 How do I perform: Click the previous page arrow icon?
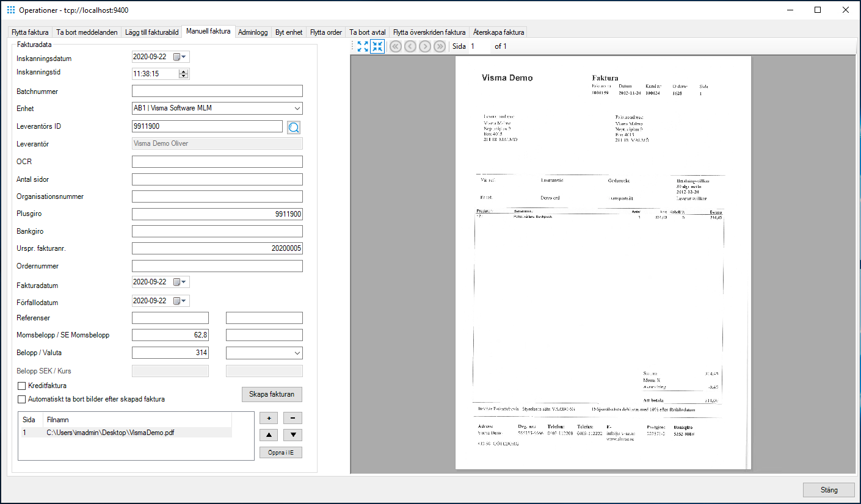click(410, 46)
